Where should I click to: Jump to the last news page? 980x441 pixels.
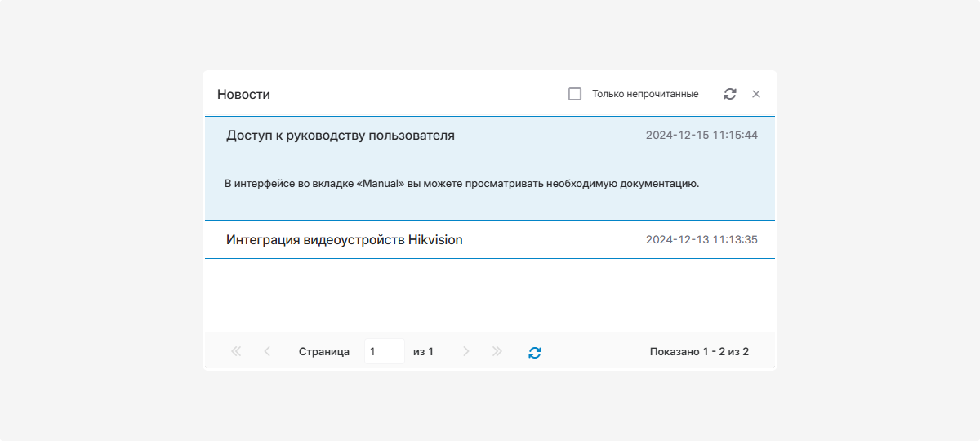pyautogui.click(x=497, y=351)
